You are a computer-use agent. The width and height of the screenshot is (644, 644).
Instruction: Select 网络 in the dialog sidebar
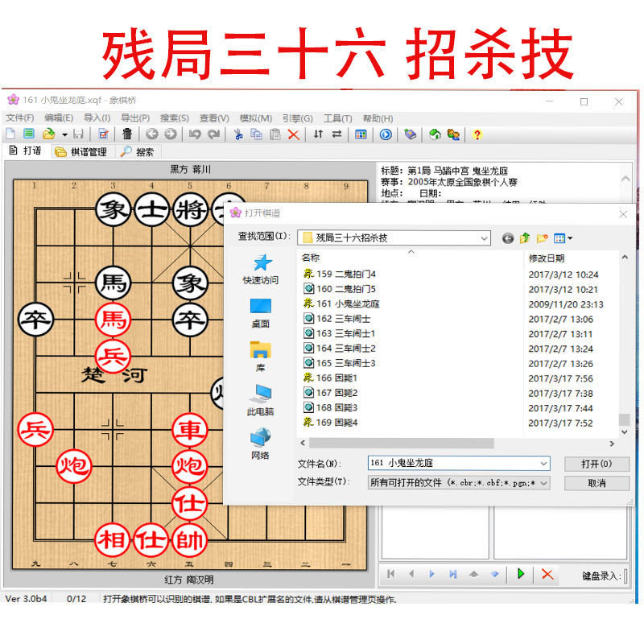[260, 444]
